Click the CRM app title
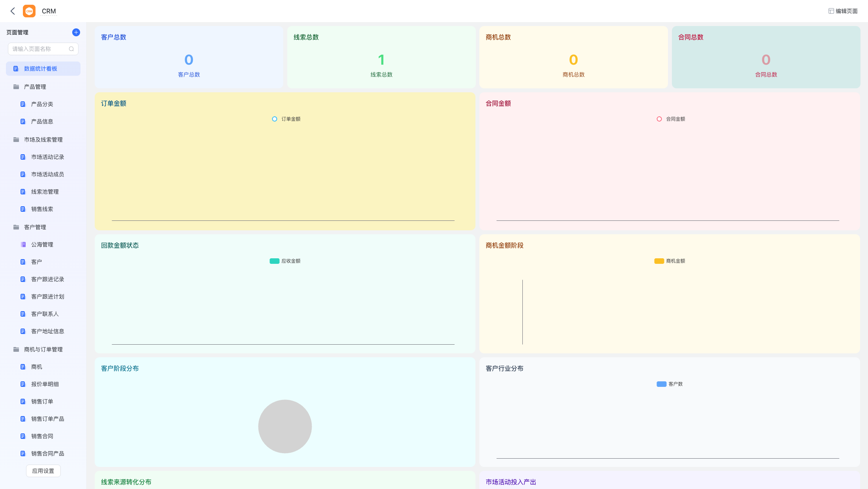Screen dimensions: 868x489 pos(49,11)
